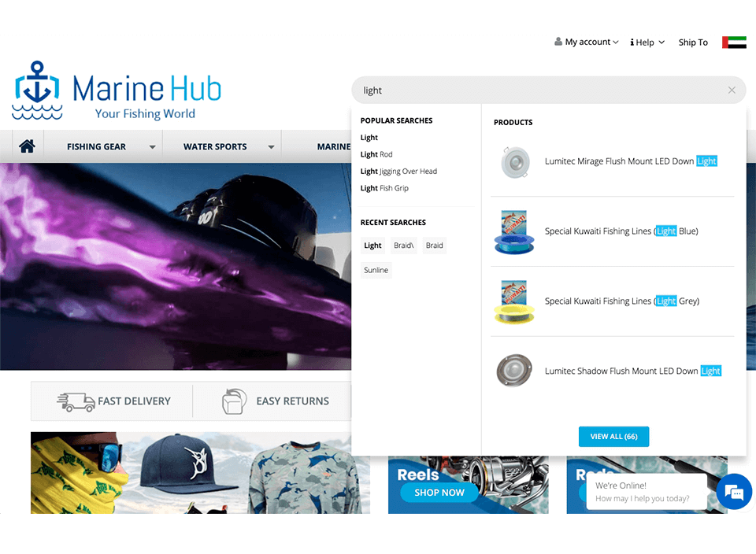This screenshot has width=756, height=554.
Task: Click the 'Braid' recent search tag
Action: [434, 246]
